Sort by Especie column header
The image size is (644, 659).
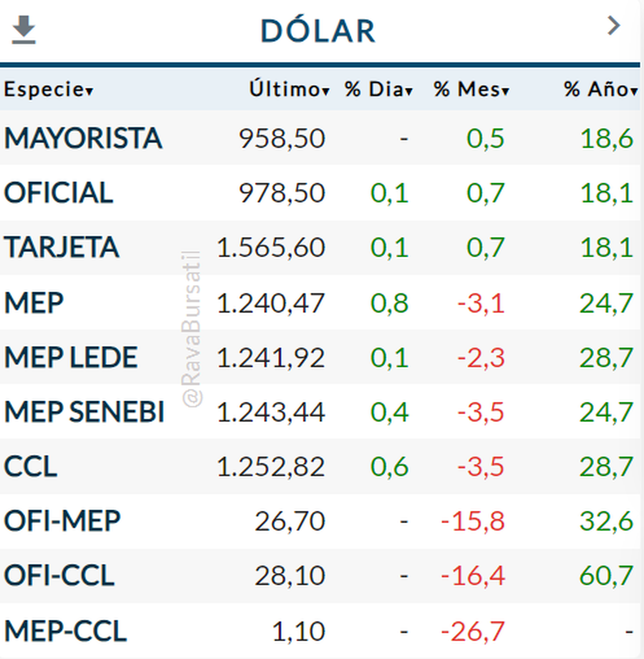click(48, 89)
